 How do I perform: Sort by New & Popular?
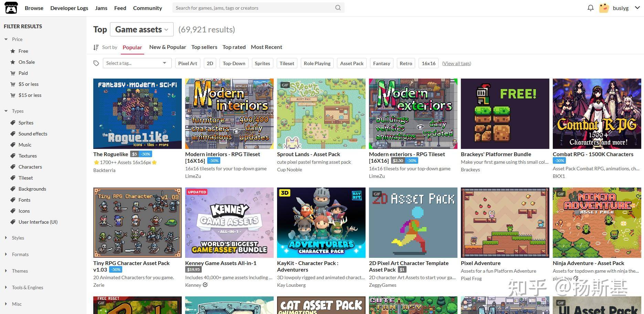(x=168, y=47)
